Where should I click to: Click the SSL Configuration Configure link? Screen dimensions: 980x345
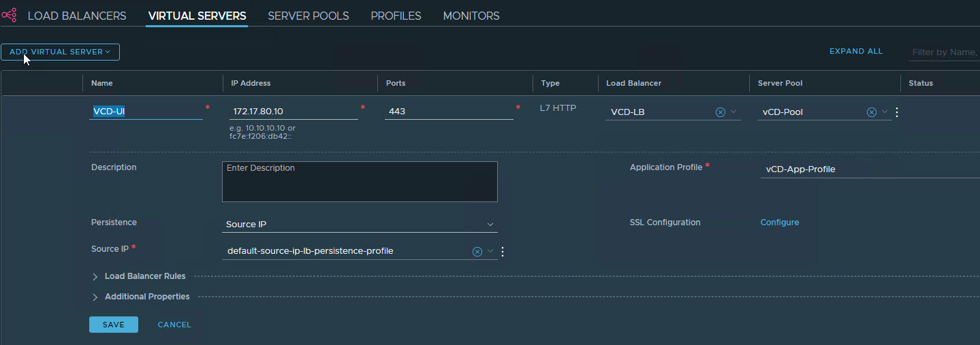pyautogui.click(x=780, y=223)
